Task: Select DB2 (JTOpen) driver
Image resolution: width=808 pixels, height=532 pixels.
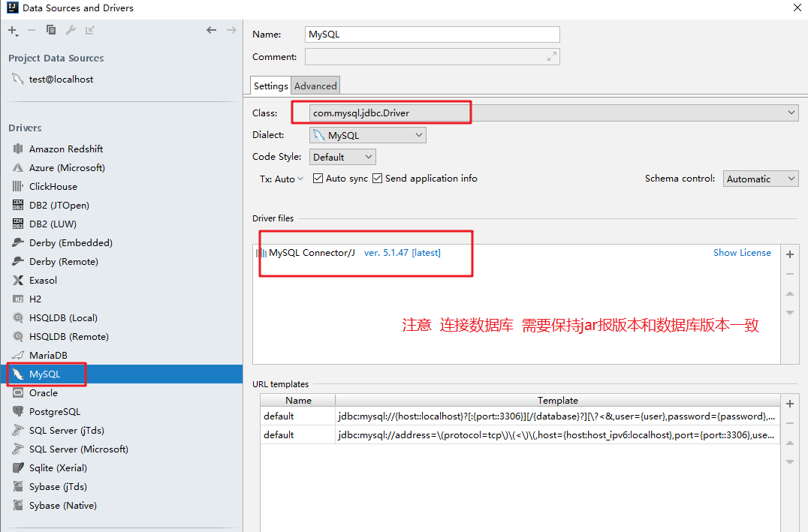Action: click(59, 206)
